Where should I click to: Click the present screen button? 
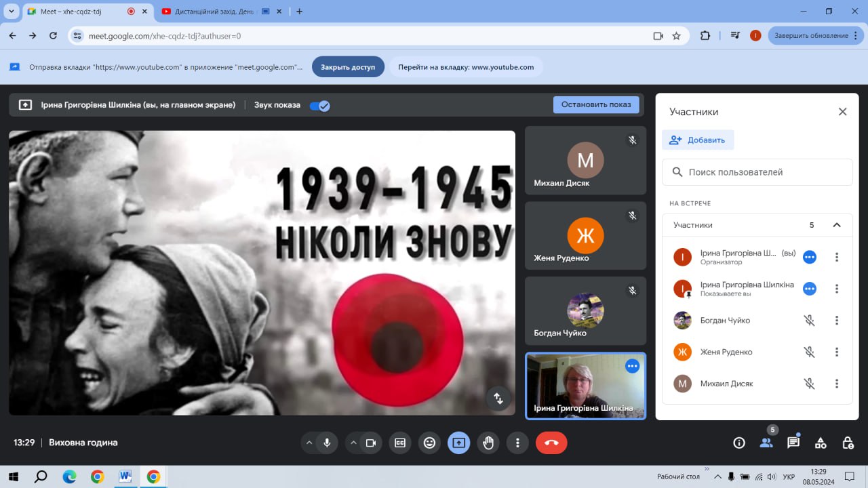458,443
